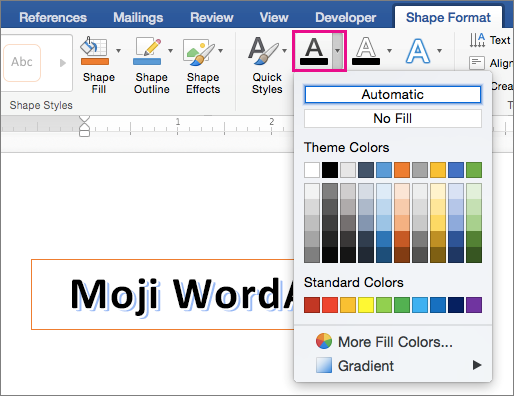Click the Shape Effects icon
Image resolution: width=514 pixels, height=396 pixels.
199,51
